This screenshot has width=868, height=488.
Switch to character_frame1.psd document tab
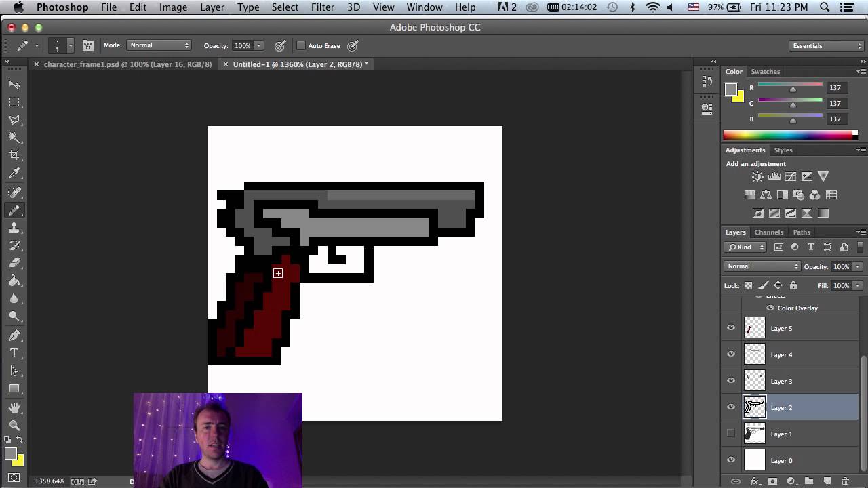click(127, 64)
